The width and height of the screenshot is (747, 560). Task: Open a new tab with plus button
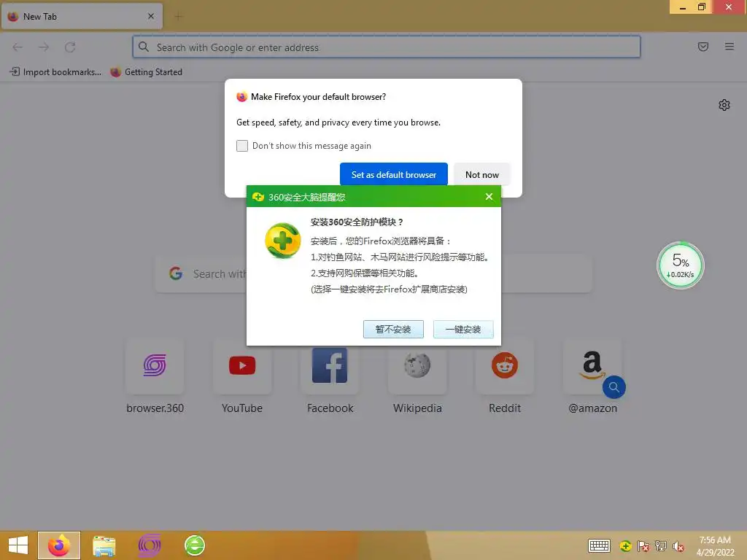click(x=178, y=17)
